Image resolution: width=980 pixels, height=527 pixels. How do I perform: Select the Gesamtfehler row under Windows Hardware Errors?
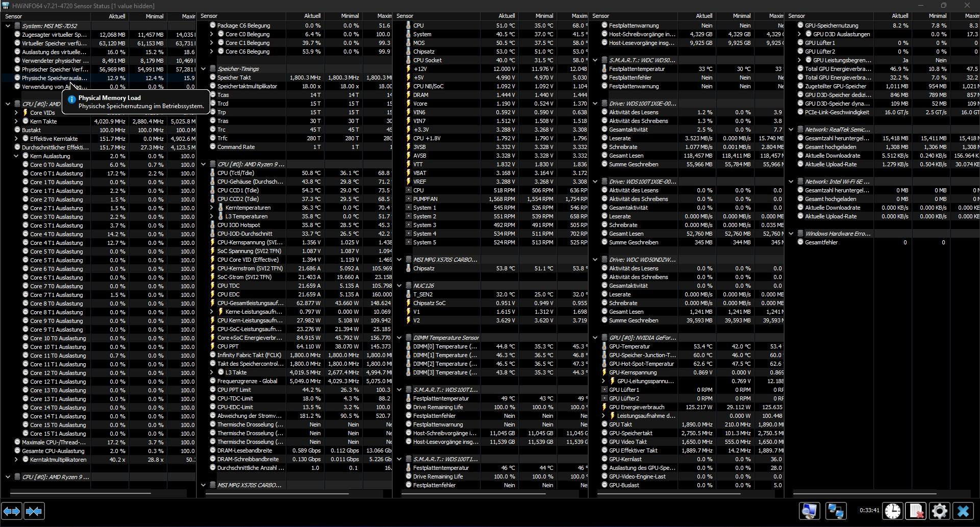pos(883,242)
